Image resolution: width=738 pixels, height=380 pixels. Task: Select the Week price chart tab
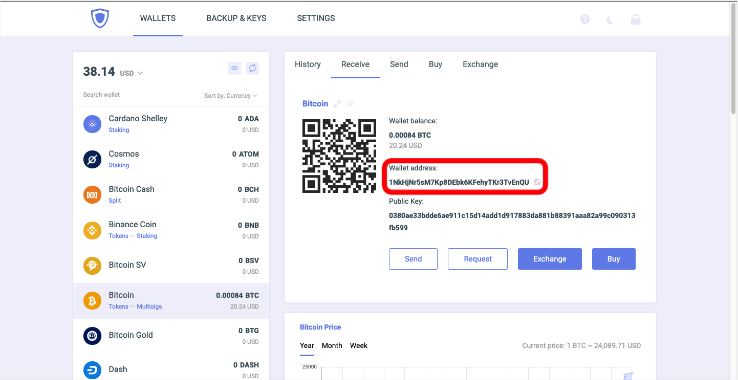coord(359,346)
